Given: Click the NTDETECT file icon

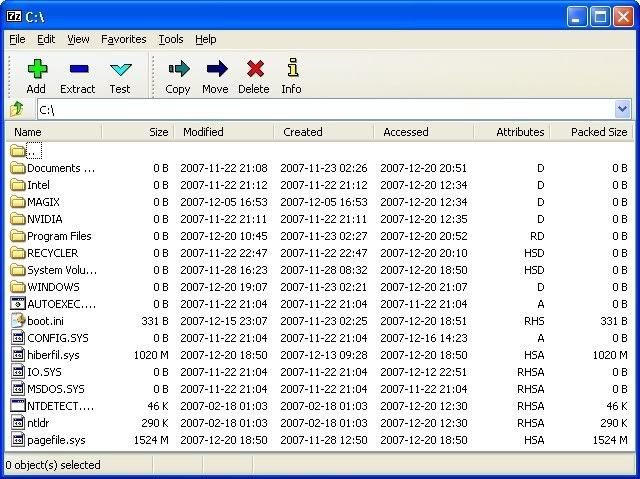Looking at the screenshot, I should (18, 406).
